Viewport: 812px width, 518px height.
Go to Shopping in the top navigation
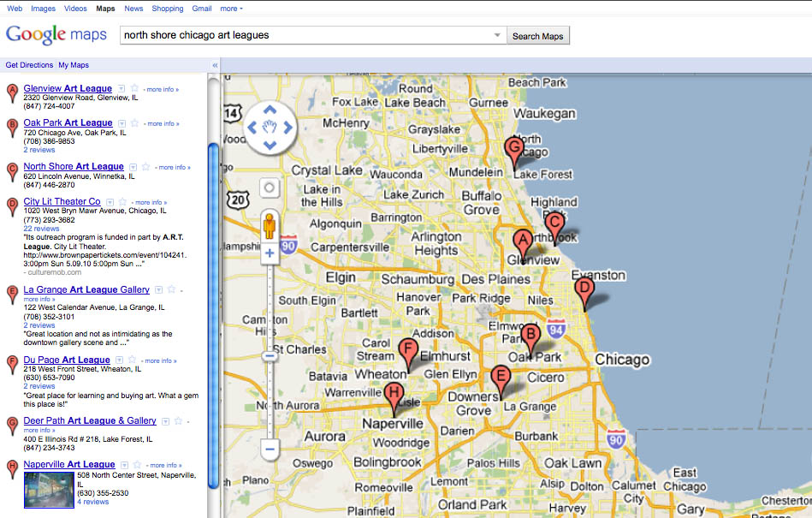click(x=167, y=9)
